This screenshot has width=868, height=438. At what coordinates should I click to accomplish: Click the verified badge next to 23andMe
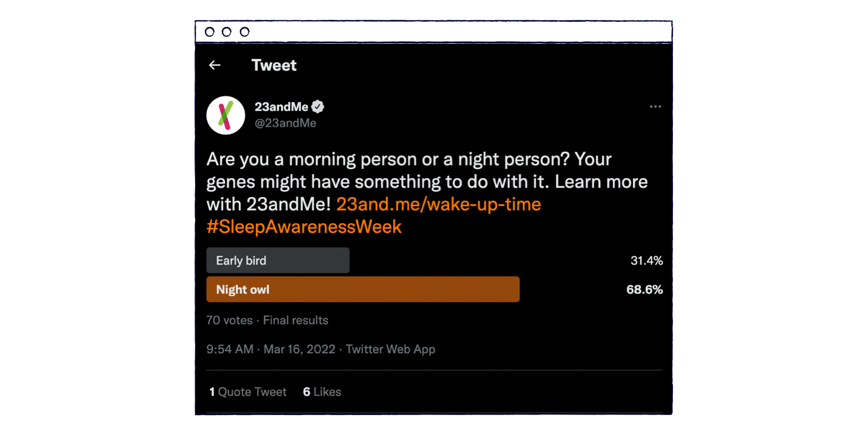tap(317, 107)
